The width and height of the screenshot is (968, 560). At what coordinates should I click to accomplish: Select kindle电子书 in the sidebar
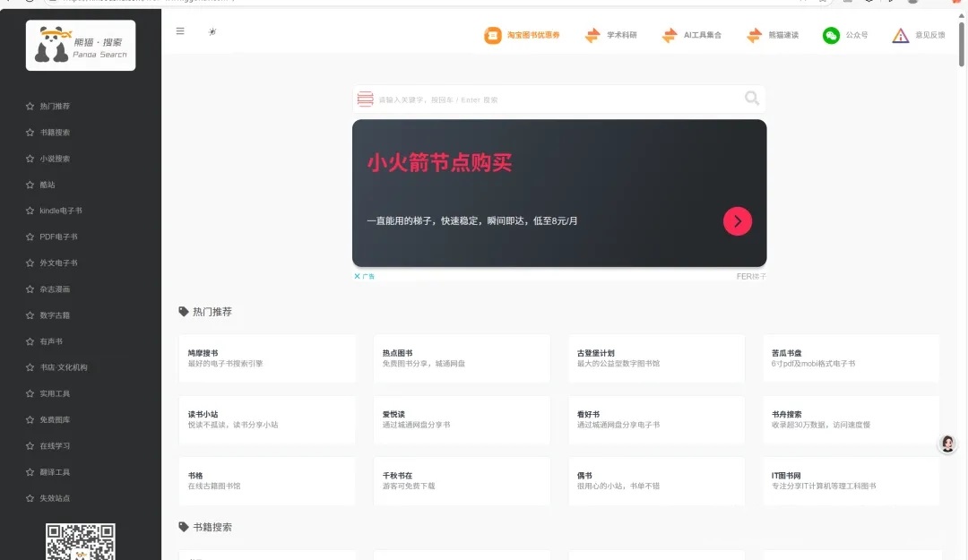coord(60,211)
